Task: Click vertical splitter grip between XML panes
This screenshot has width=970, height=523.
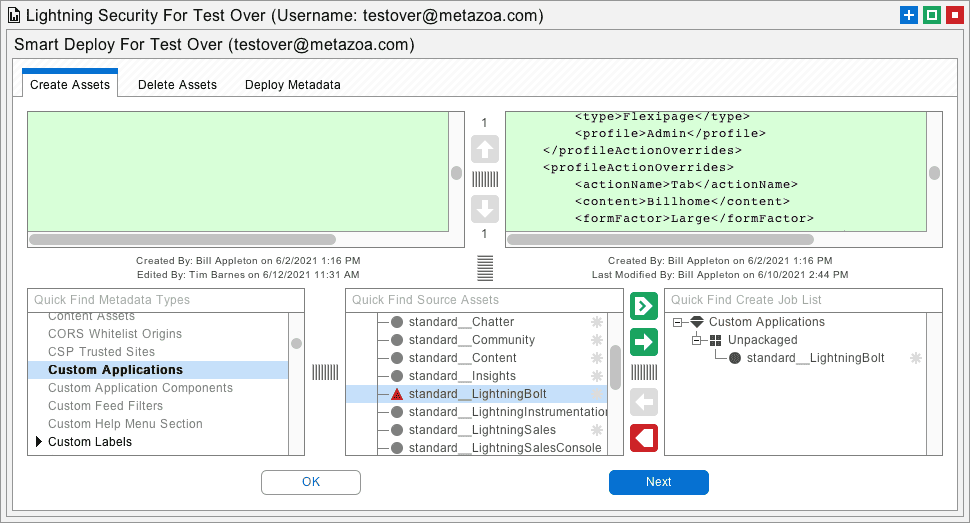Action: (485, 179)
